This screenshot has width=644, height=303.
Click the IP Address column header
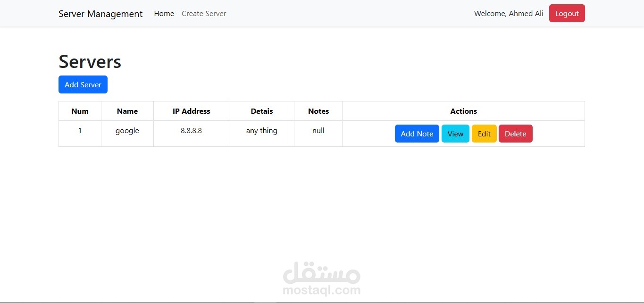(x=191, y=111)
